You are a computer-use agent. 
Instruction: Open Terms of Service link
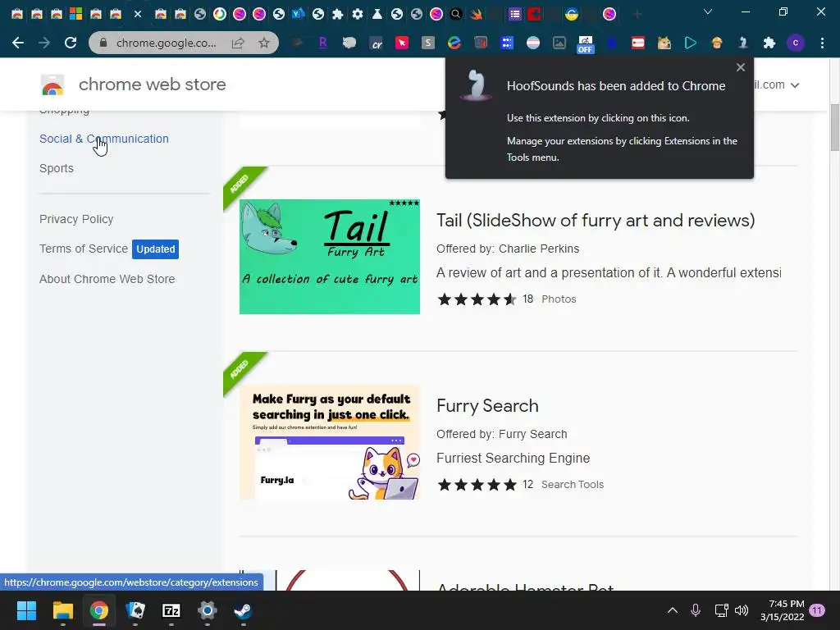[84, 249]
